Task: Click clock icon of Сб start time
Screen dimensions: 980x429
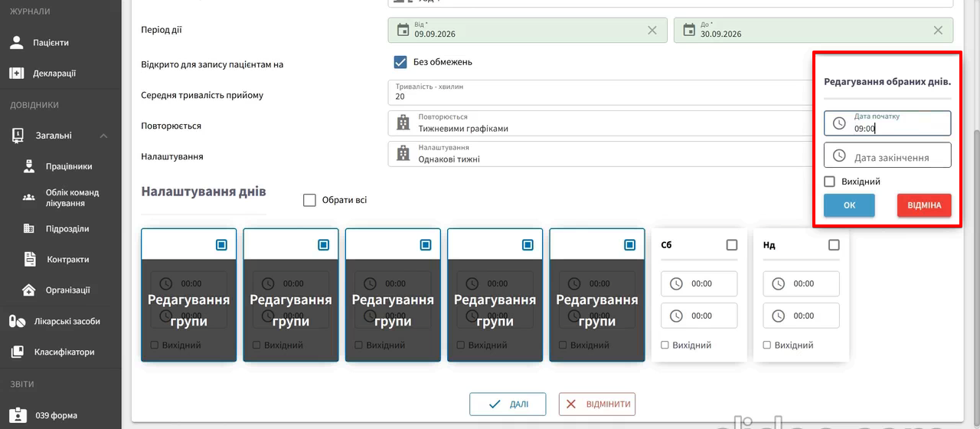Action: pyautogui.click(x=676, y=283)
